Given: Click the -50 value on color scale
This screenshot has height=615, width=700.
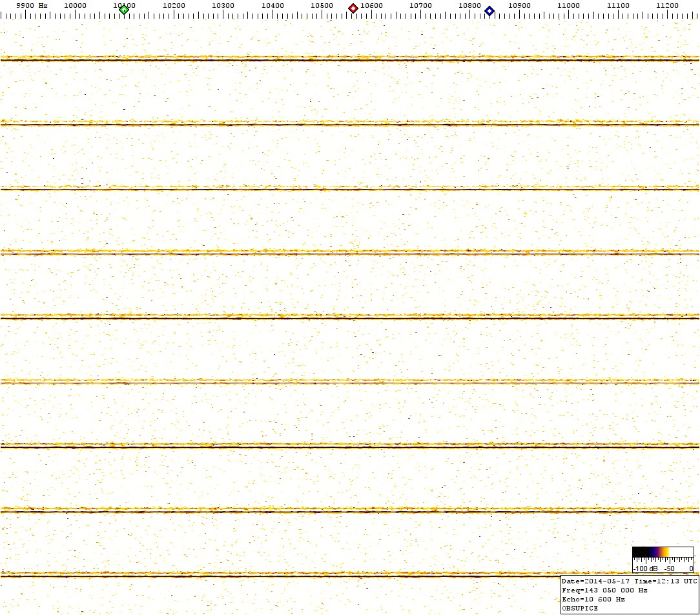Looking at the screenshot, I should tap(670, 569).
